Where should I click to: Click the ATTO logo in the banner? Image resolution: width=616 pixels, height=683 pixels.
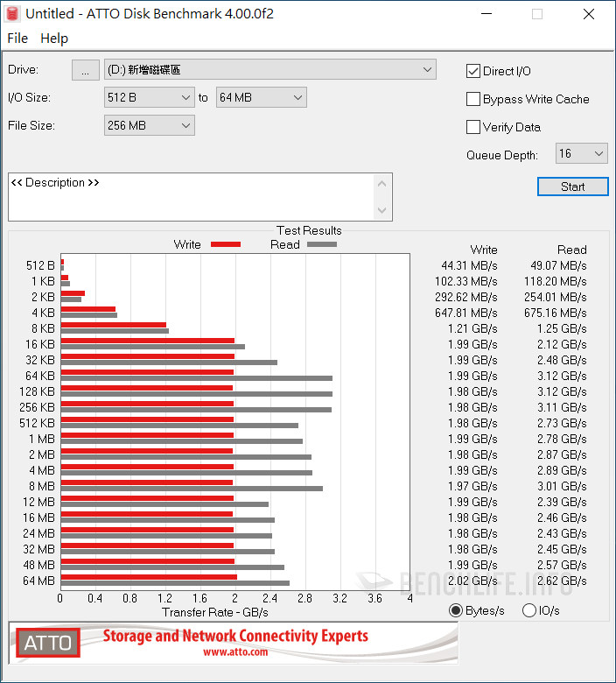coord(47,644)
